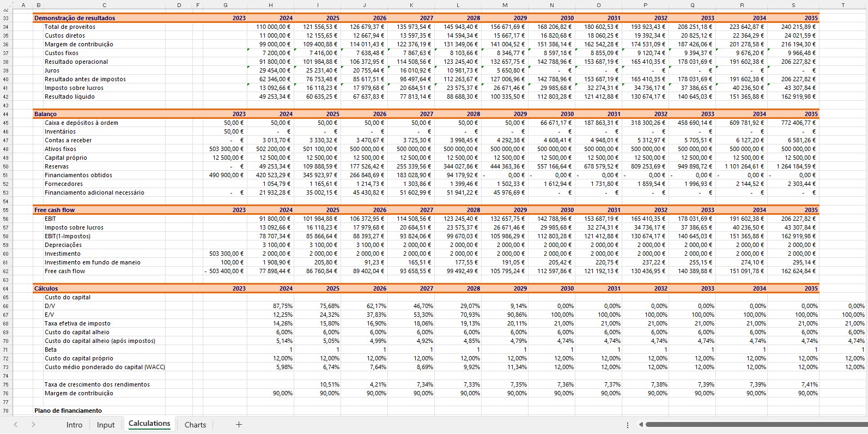Click the 'Balanço' section header cell
Image resolution: width=868 pixels, height=434 pixels.
point(45,114)
